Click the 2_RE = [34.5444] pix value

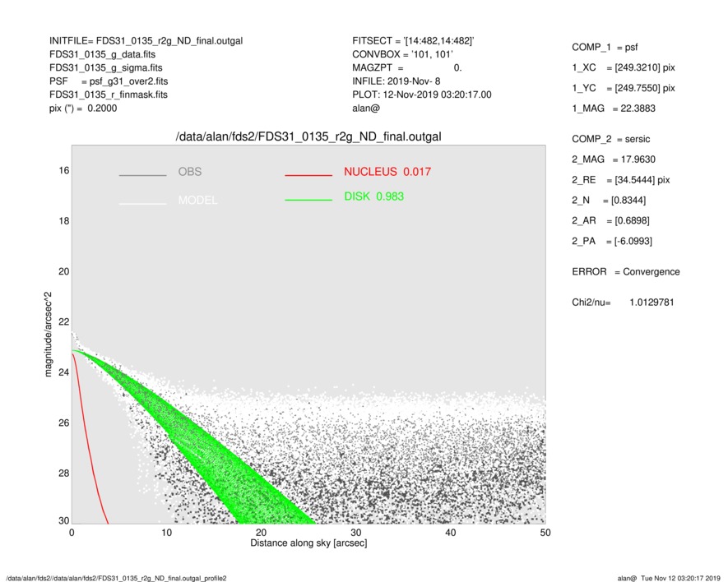click(621, 180)
